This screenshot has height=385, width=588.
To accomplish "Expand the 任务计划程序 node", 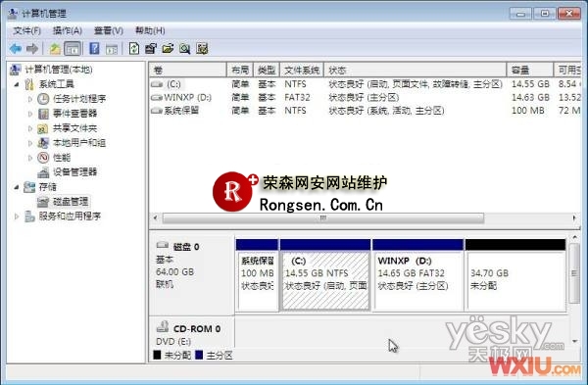I will tap(30, 99).
